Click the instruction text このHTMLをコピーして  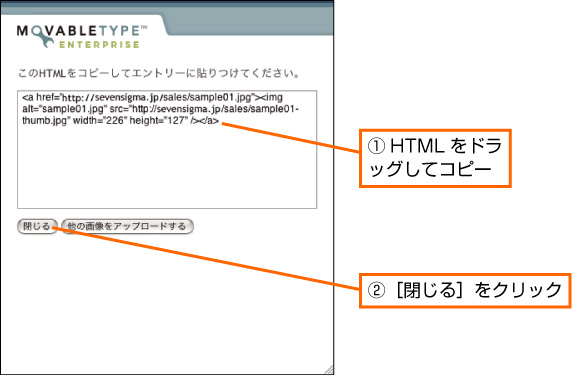coord(74,74)
